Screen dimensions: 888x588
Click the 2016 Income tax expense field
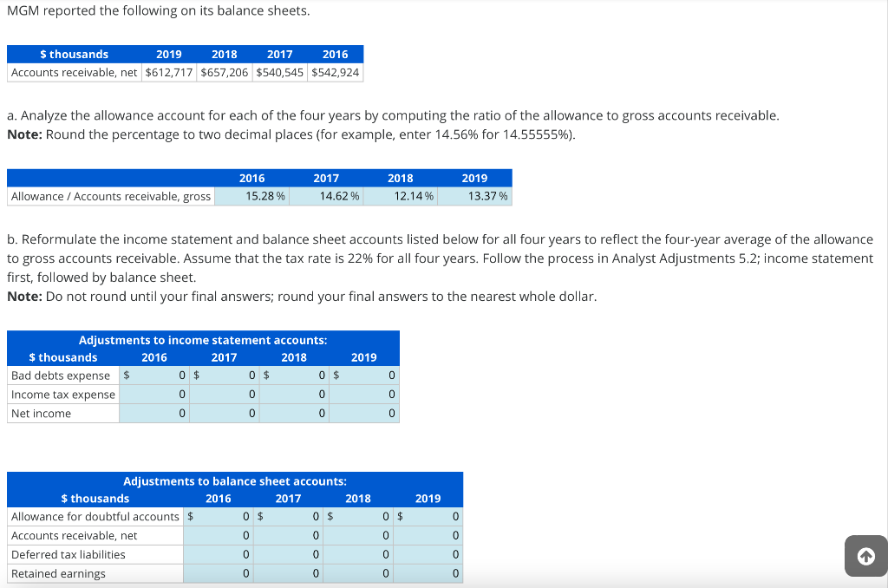[153, 395]
